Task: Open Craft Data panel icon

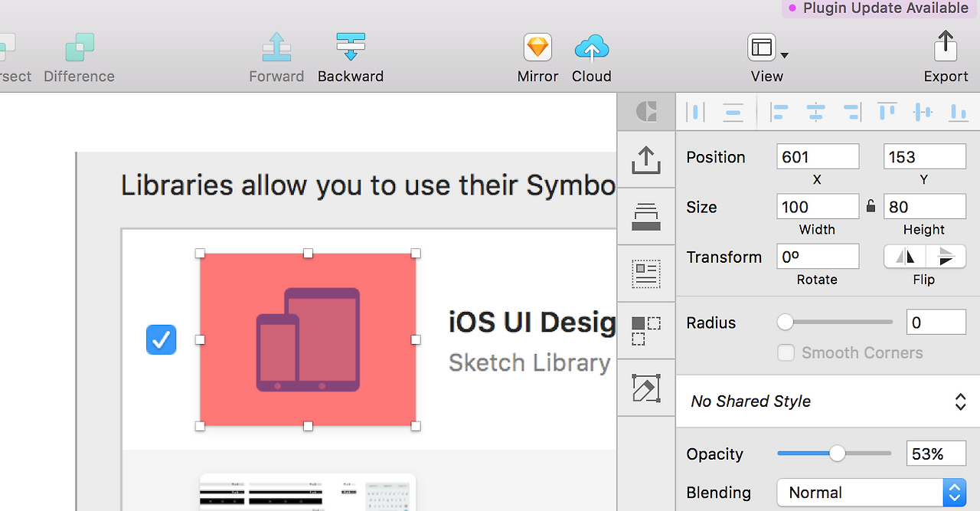Action: 646,274
